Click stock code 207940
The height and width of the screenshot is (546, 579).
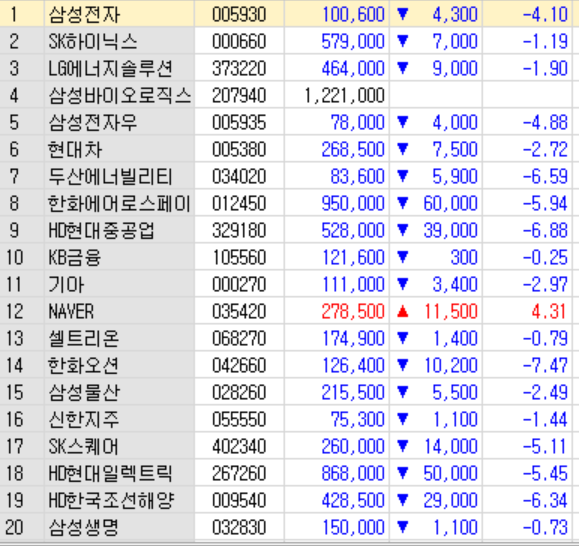(x=239, y=95)
